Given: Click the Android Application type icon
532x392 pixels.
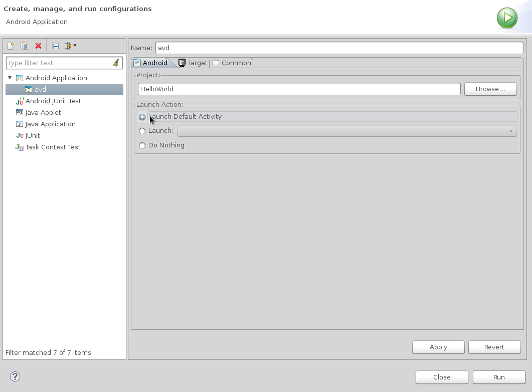Looking at the screenshot, I should point(20,78).
